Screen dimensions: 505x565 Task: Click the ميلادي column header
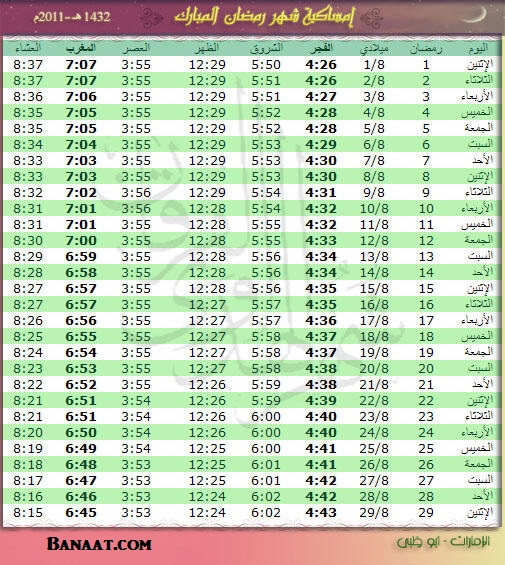point(374,49)
